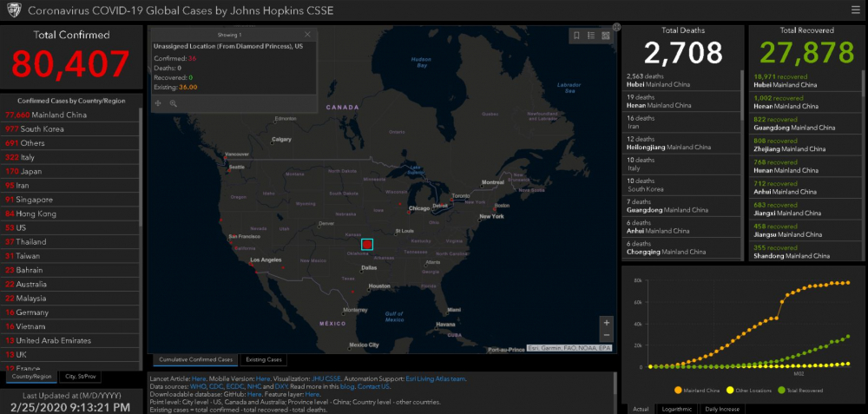868x414 pixels.
Task: Select Bahrain in country list
Action: [69, 270]
